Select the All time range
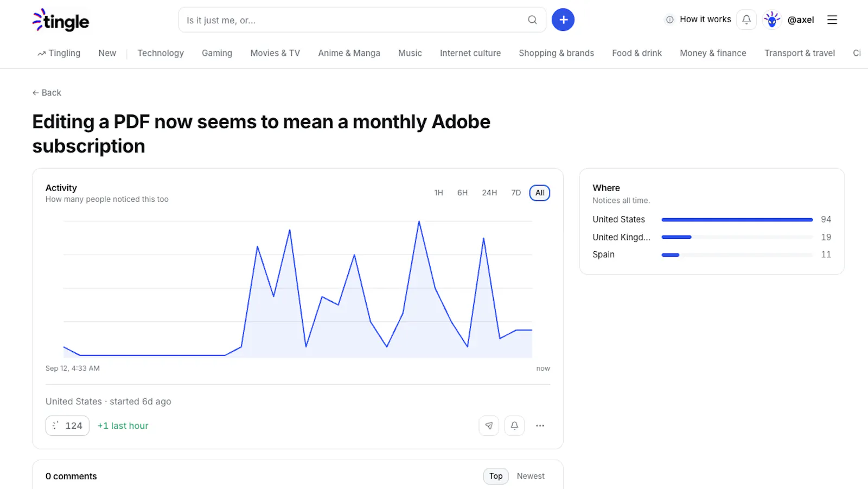The height and width of the screenshot is (489, 868). [x=540, y=193]
